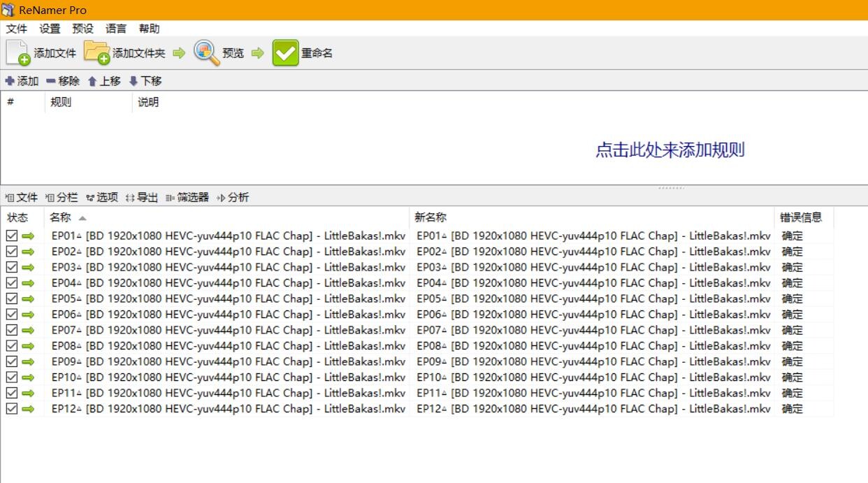
Task: Click the Add Files (添加文件) icon
Action: point(18,53)
